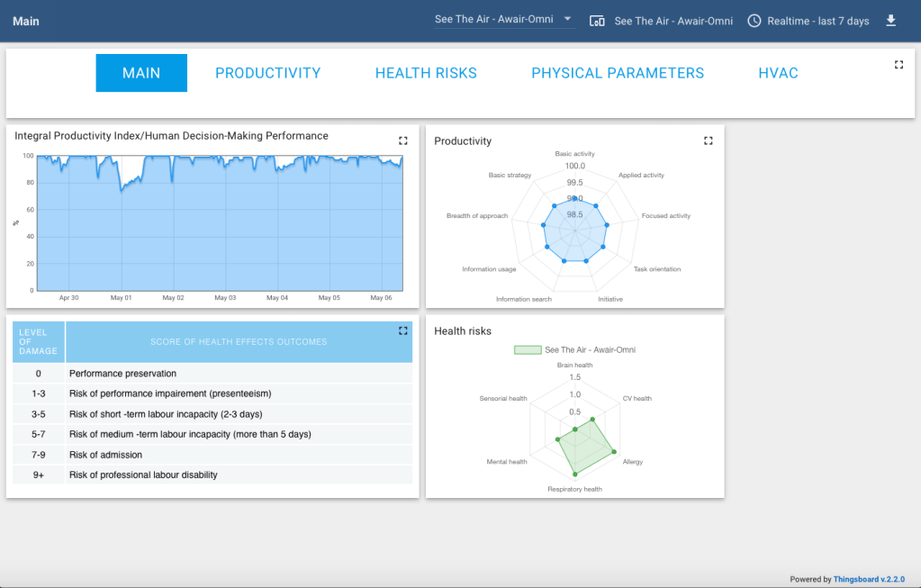
Task: Switch to the PRODUCTIVITY tab
Action: [x=267, y=73]
